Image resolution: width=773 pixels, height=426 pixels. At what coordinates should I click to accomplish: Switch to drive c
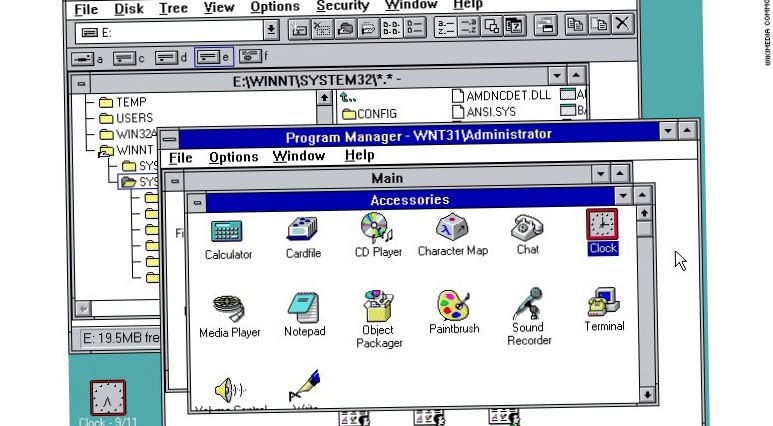coord(129,59)
